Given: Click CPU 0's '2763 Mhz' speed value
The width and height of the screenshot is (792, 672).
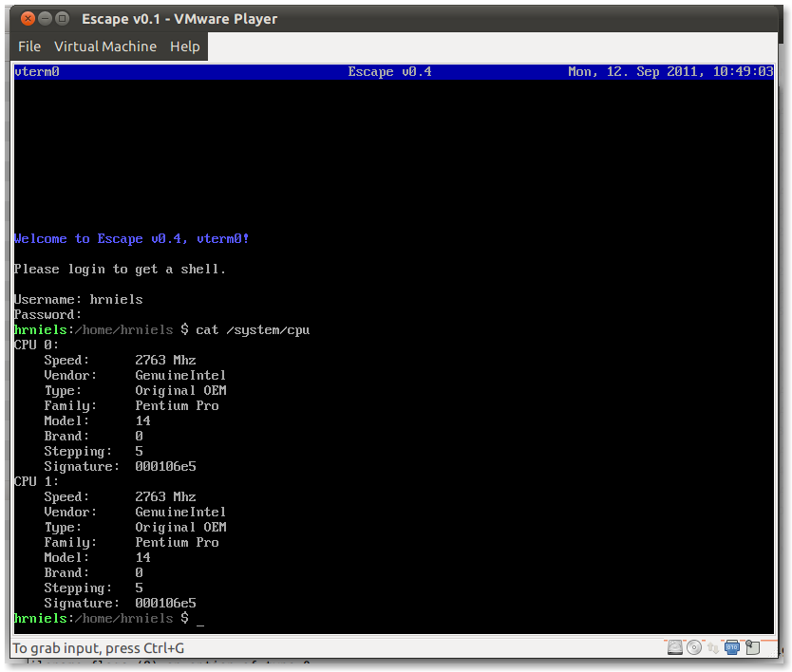Looking at the screenshot, I should tap(165, 360).
